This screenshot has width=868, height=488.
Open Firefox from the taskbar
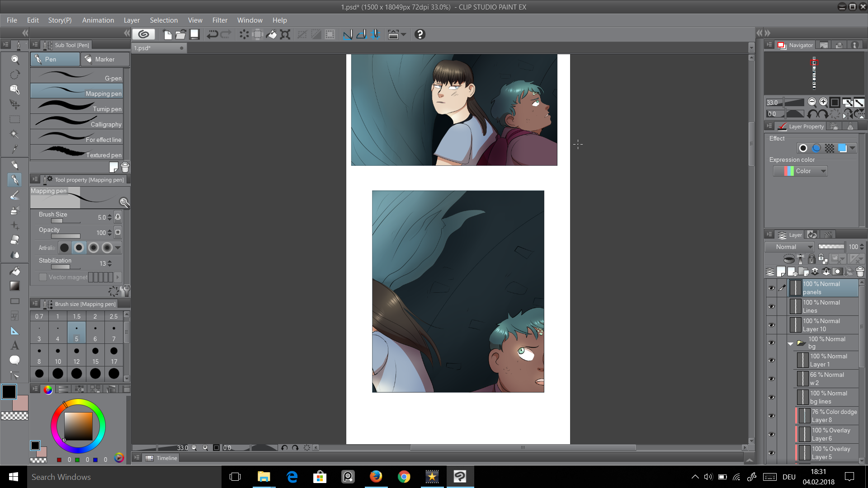click(x=376, y=477)
